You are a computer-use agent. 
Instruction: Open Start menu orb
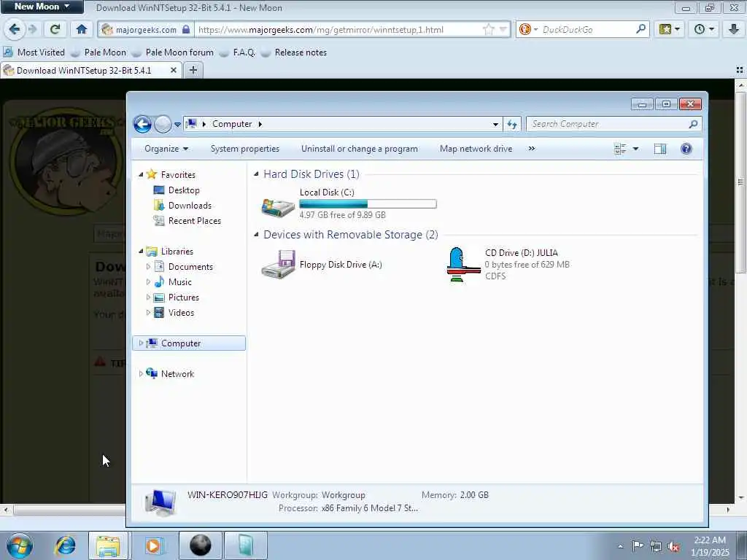pyautogui.click(x=20, y=545)
